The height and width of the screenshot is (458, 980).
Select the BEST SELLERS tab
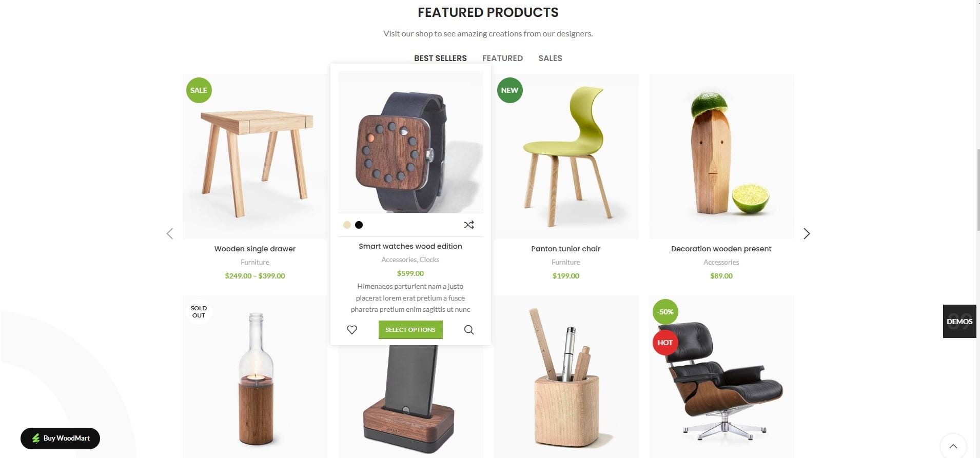(440, 58)
